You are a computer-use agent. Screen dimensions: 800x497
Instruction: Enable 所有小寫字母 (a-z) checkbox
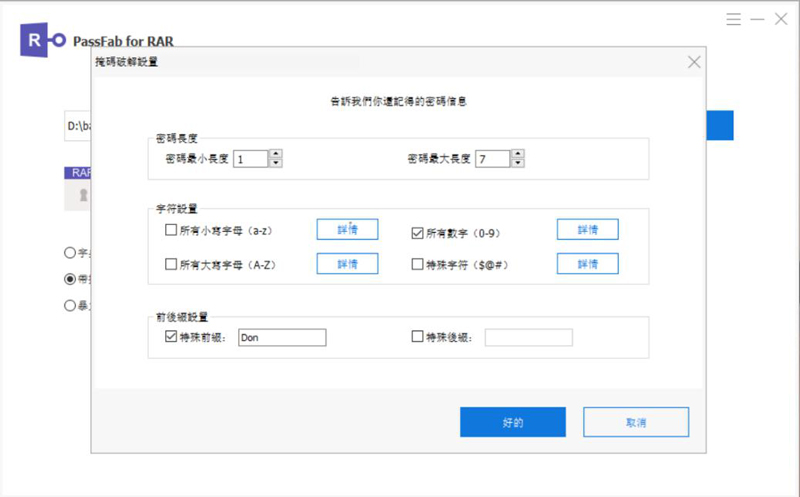click(x=171, y=231)
